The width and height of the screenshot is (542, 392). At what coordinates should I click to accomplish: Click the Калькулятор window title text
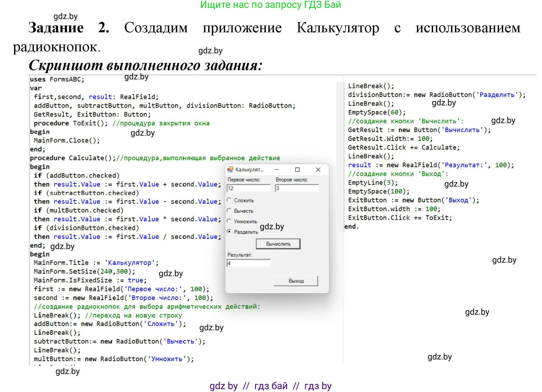pos(249,170)
